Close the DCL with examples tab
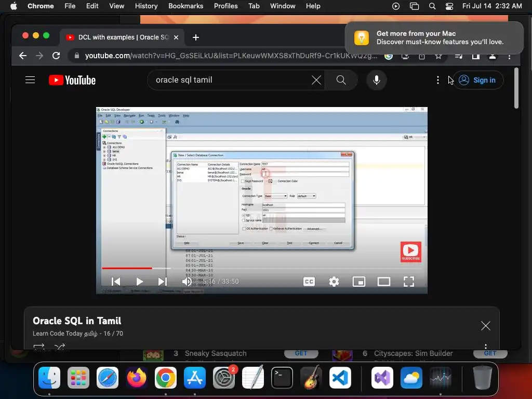 tap(176, 37)
